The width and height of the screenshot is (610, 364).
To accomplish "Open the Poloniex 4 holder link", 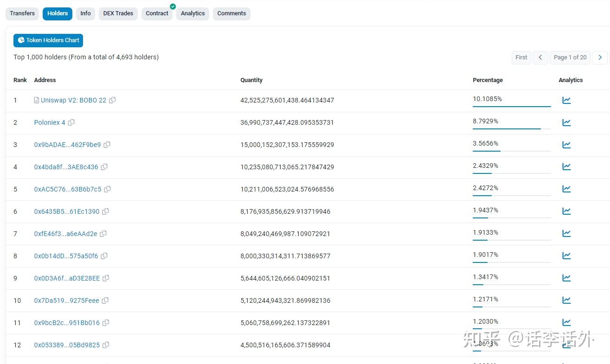I will pos(50,122).
